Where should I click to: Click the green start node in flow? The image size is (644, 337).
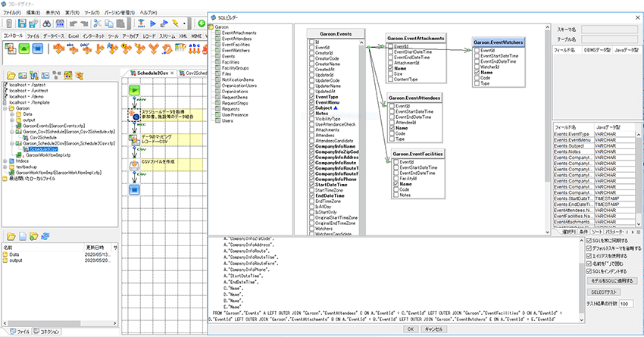135,90
